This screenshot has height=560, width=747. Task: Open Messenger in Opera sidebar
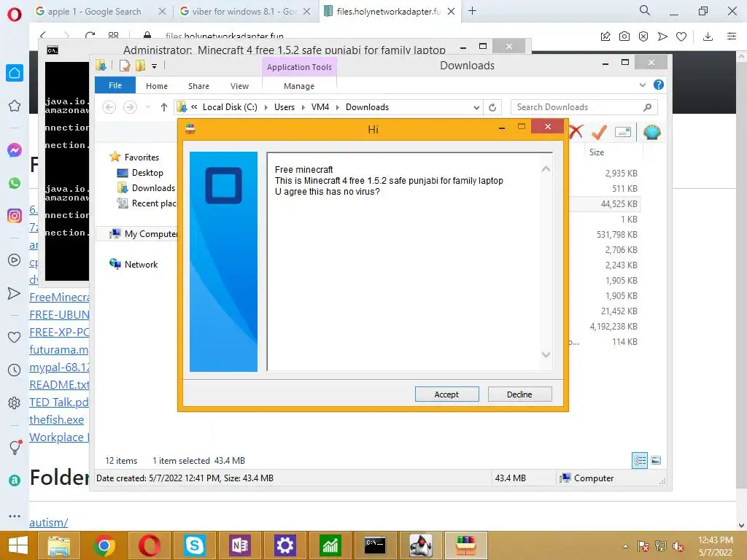[x=15, y=150]
